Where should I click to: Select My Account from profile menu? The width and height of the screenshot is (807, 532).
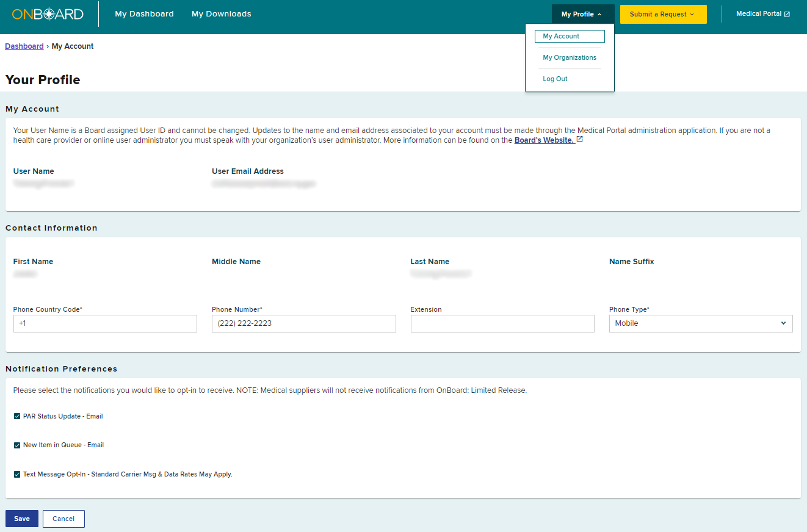[x=569, y=37]
